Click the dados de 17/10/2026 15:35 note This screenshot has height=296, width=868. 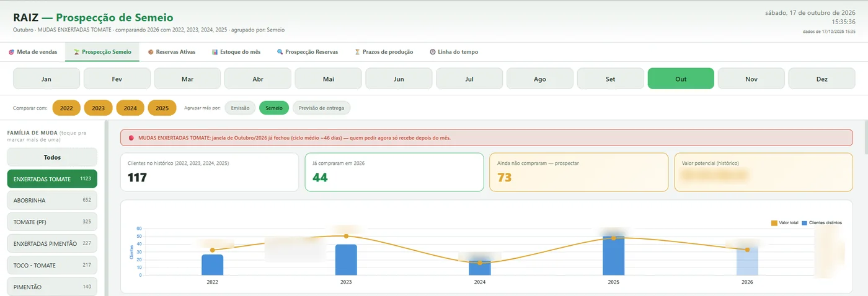coord(830,31)
